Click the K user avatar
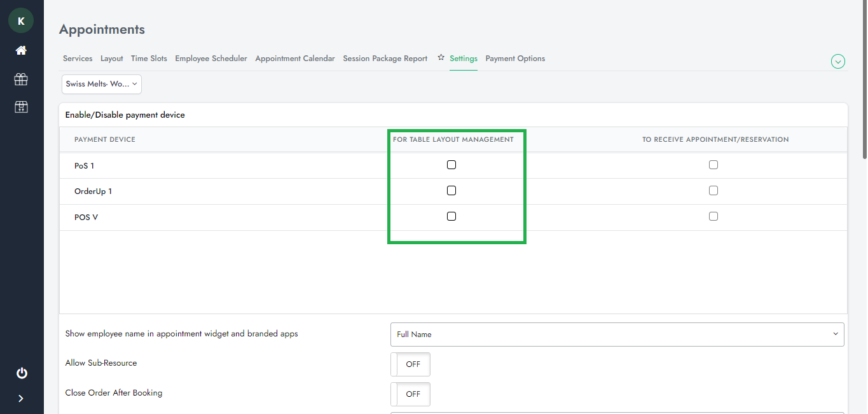Viewport: 868px width, 414px height. [x=21, y=21]
